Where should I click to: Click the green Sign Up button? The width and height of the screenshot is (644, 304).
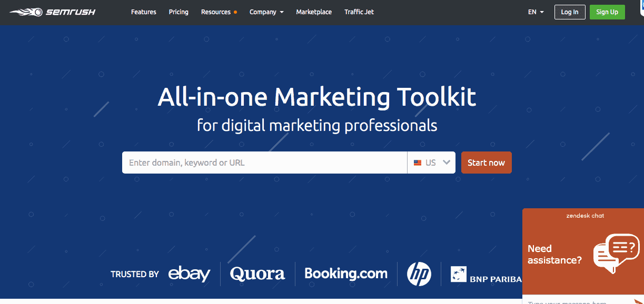point(607,12)
